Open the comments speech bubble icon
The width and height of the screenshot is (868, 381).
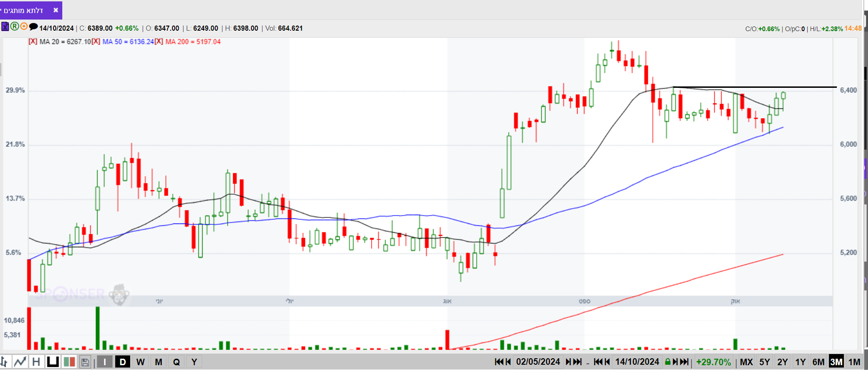(x=33, y=27)
